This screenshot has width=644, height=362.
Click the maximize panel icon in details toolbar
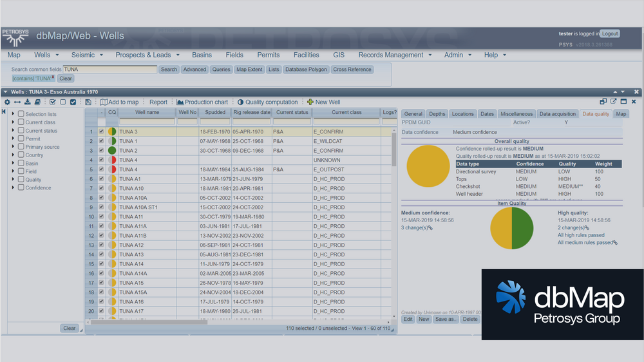point(623,102)
